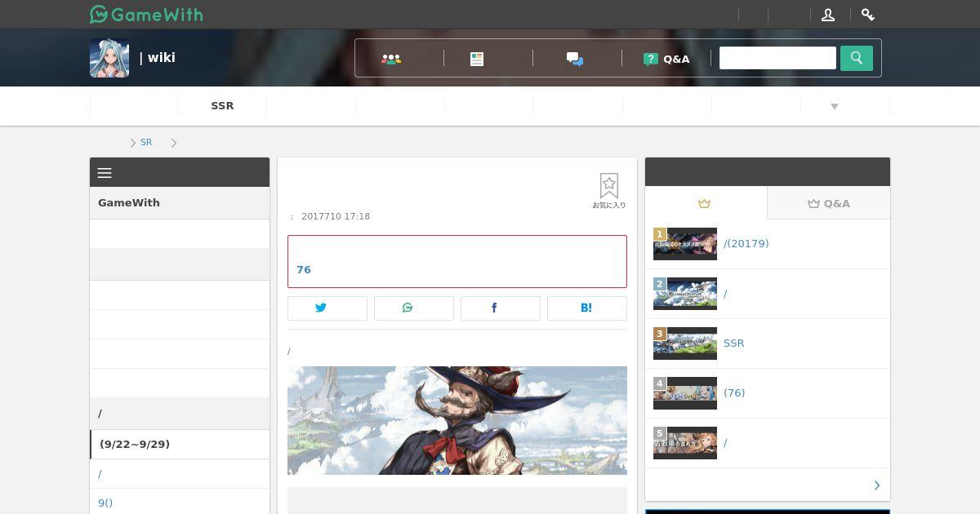Open the news article icon in header

point(477,59)
